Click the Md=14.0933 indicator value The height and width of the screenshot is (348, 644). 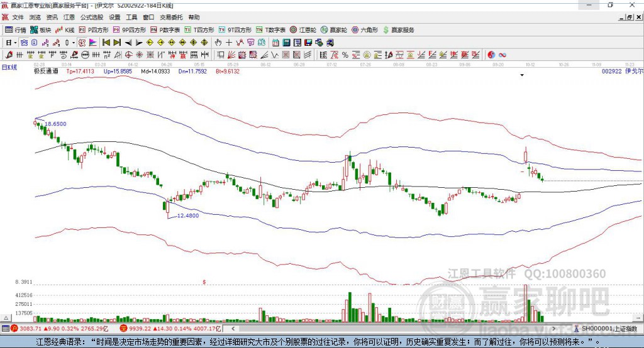[155, 71]
